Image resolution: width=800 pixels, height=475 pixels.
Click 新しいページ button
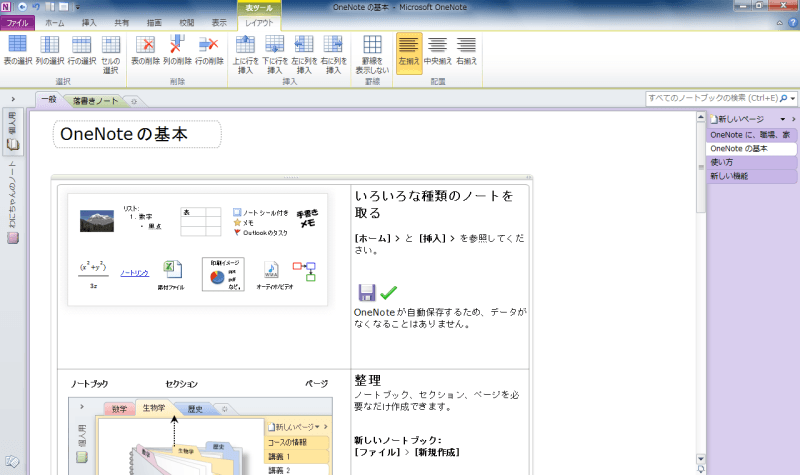(x=737, y=119)
